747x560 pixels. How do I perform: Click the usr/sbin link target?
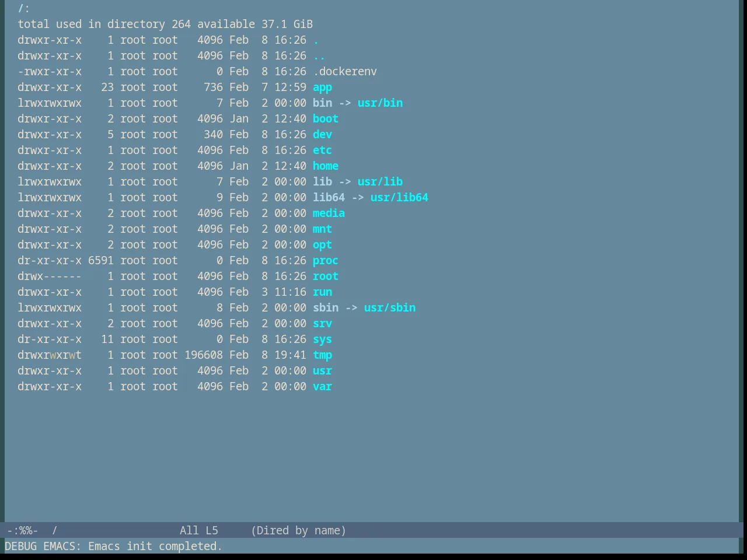coord(390,308)
